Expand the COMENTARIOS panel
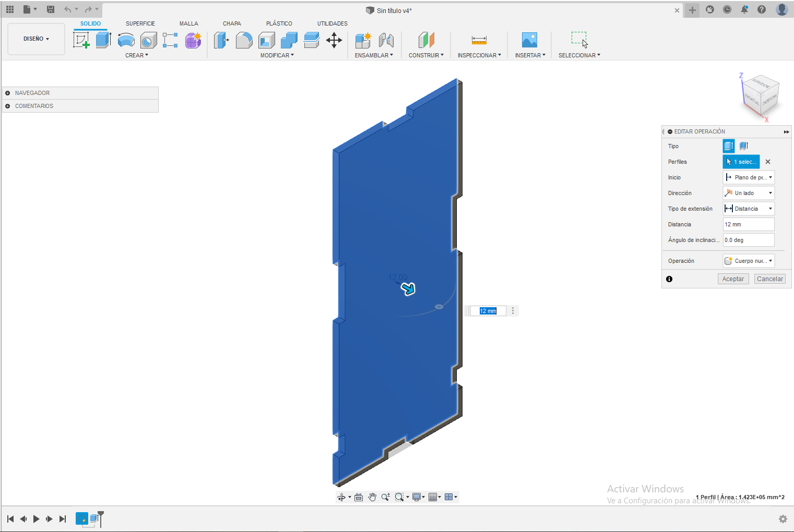Screen dimensions: 794x532 [x=8, y=106]
